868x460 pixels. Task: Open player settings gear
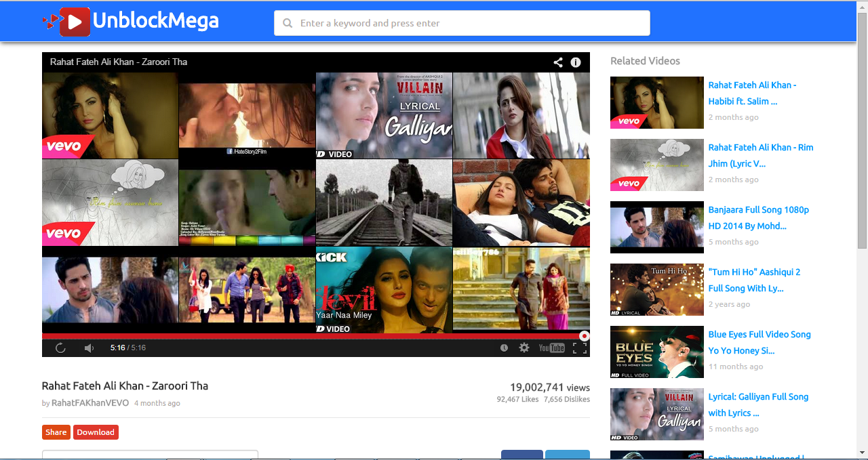click(x=524, y=348)
